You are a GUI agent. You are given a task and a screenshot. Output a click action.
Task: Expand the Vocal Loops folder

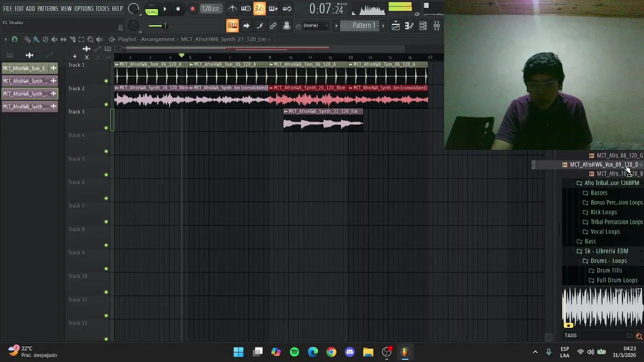605,232
